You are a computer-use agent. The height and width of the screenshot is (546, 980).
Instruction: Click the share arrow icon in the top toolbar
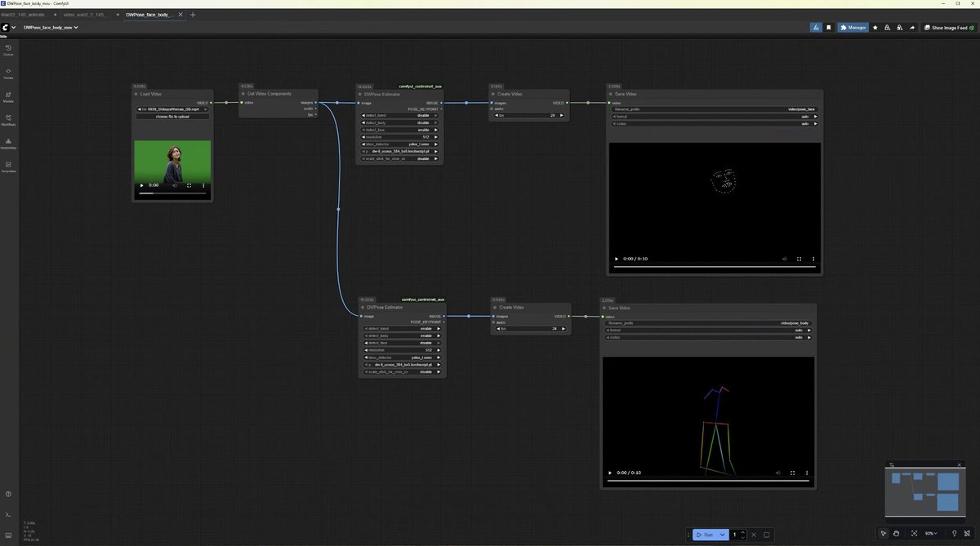coord(912,27)
